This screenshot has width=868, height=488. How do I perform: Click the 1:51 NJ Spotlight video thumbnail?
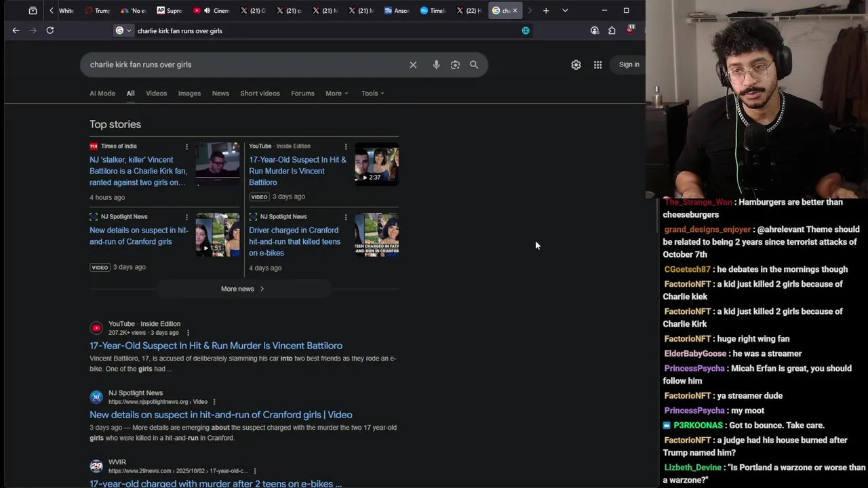point(218,235)
